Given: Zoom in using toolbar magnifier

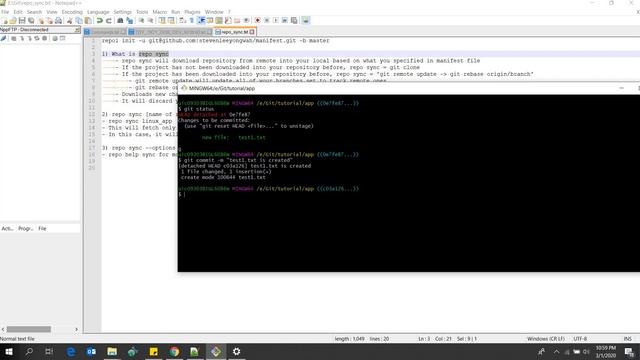Looking at the screenshot, I should (x=141, y=20).
